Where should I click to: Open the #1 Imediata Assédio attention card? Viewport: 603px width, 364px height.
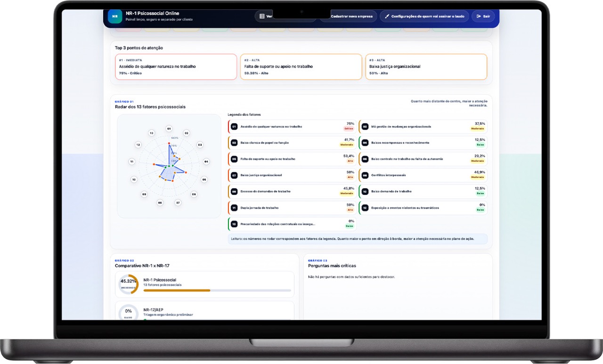[x=176, y=67]
